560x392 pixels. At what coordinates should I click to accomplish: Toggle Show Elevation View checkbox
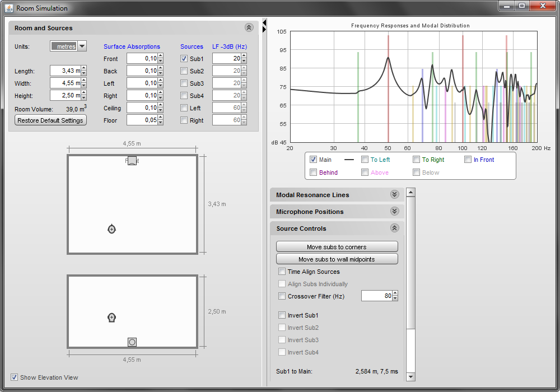15,377
